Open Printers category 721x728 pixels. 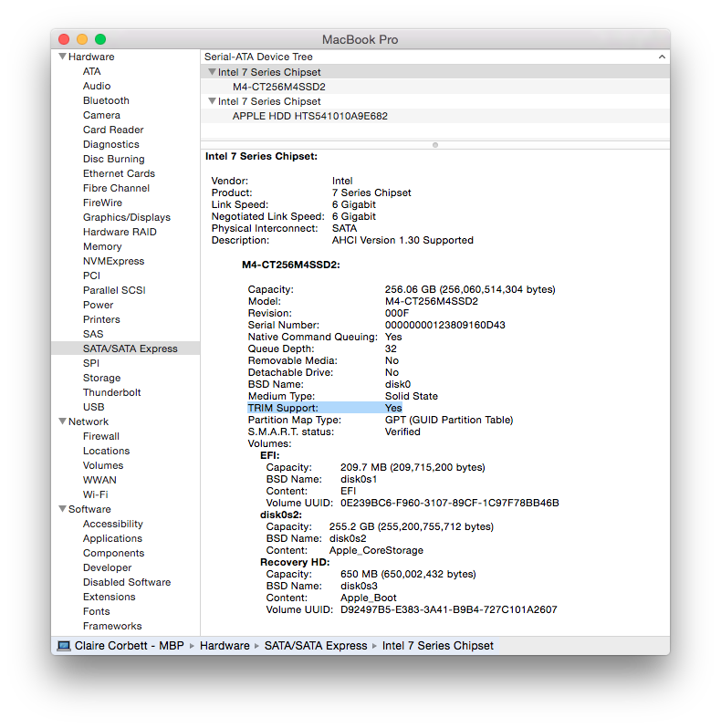pyautogui.click(x=101, y=319)
